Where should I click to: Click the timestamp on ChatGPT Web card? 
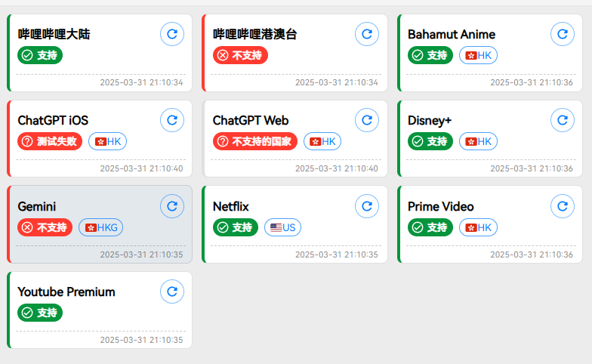[x=337, y=168]
